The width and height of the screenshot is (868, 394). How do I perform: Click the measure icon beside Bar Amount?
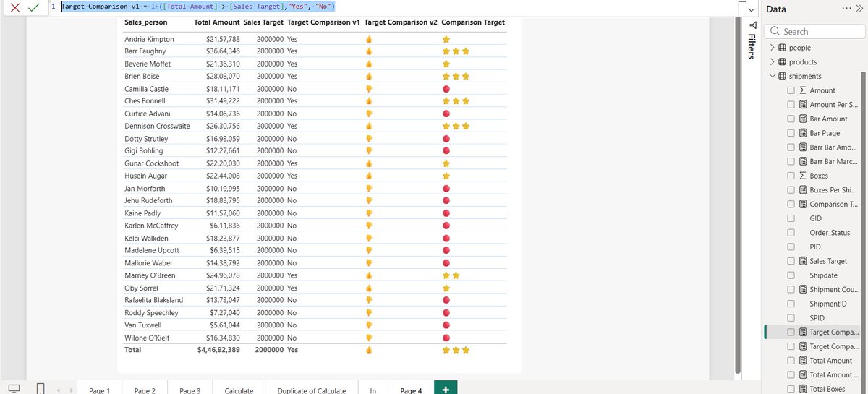click(x=803, y=119)
